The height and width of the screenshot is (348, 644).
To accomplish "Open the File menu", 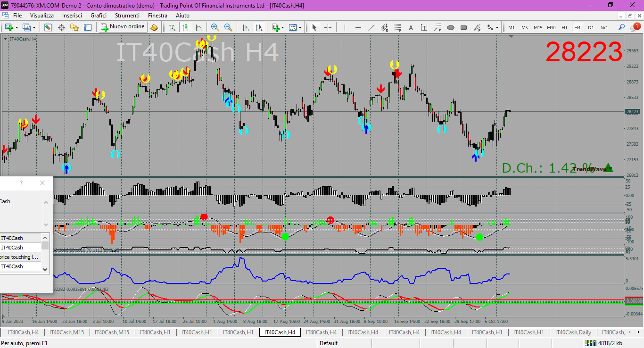I will pos(17,16).
